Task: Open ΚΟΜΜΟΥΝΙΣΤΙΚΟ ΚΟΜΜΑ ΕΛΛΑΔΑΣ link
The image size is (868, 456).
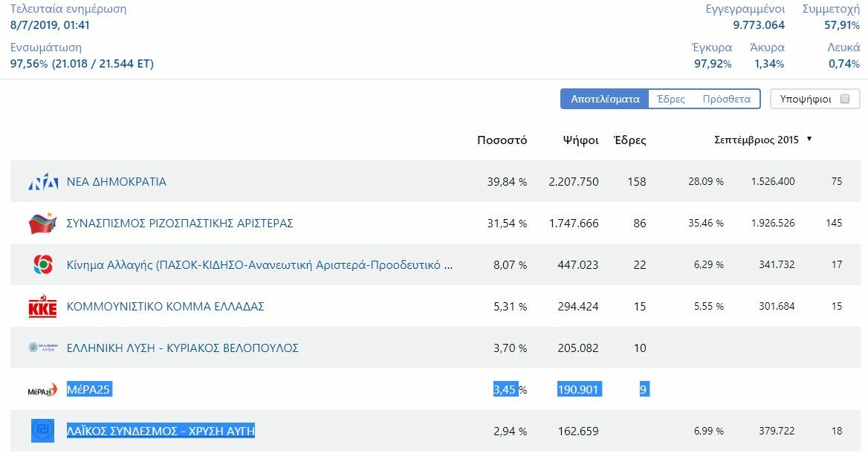Action: pyautogui.click(x=166, y=306)
